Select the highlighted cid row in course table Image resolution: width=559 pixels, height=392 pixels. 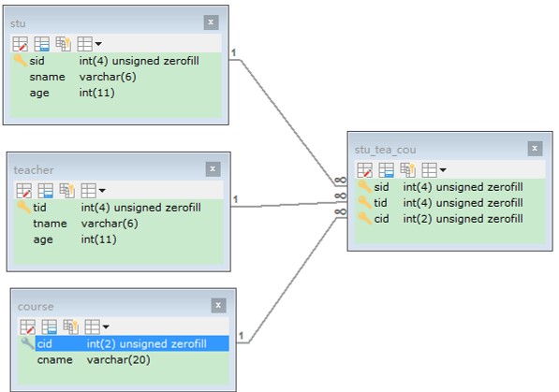[x=132, y=343]
